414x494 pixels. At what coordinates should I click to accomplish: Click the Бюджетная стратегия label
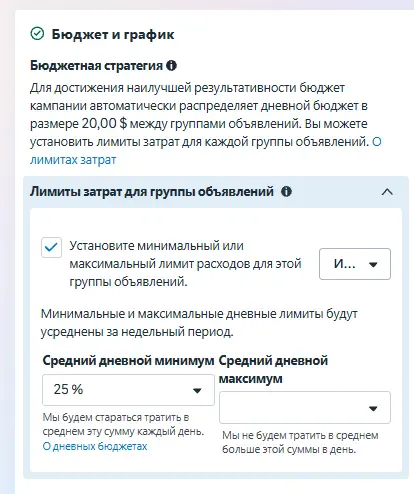96,65
